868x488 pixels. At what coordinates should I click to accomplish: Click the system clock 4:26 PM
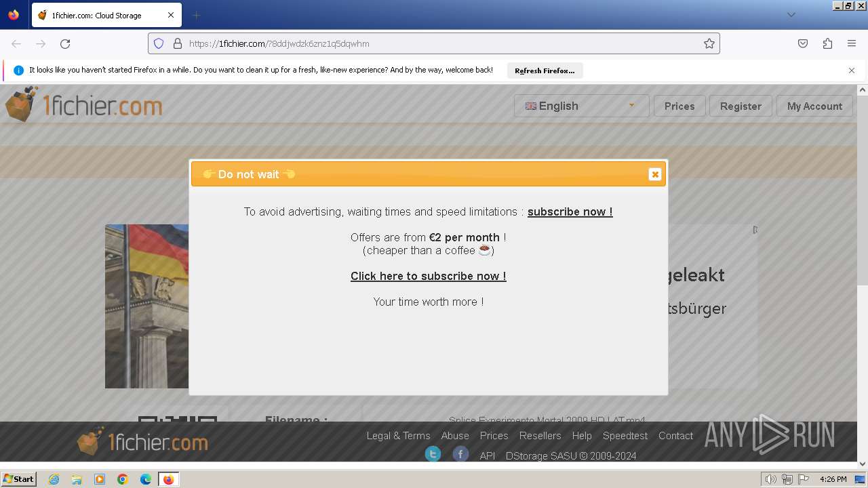coord(833,479)
